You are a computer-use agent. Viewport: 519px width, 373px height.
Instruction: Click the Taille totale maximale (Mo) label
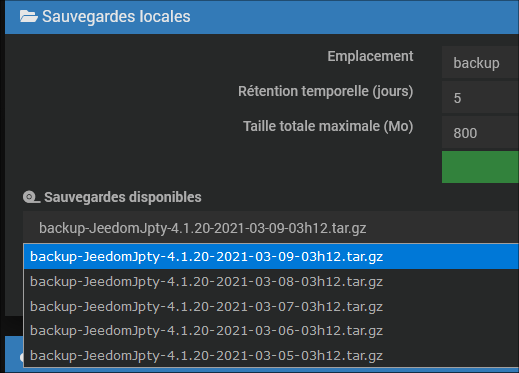tap(328, 126)
